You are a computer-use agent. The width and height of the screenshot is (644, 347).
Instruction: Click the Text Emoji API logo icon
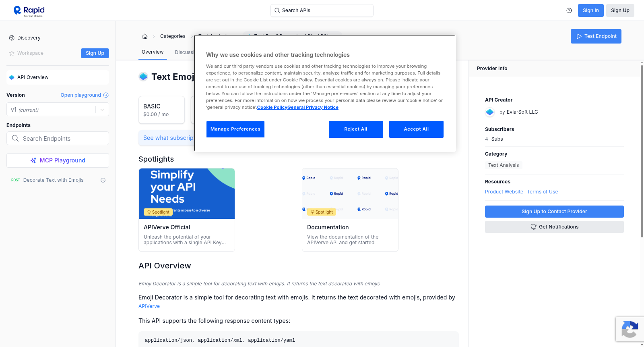[143, 77]
